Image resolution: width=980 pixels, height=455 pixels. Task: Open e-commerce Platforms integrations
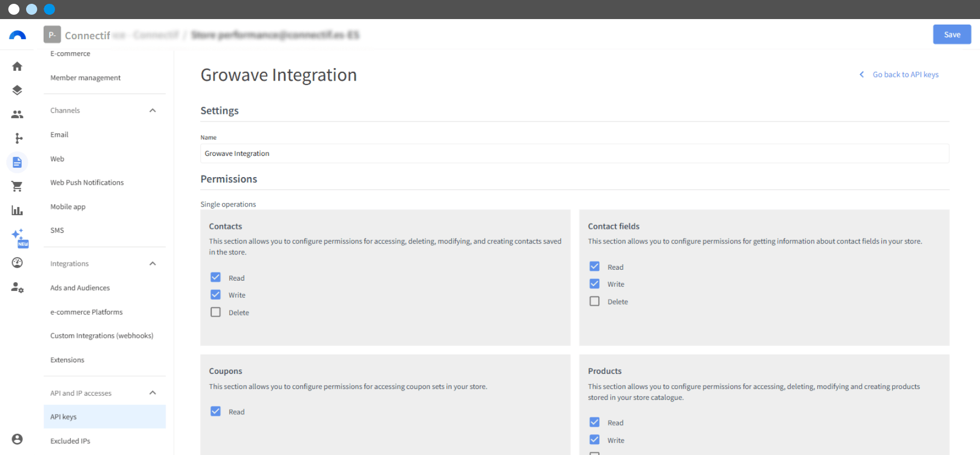tap(87, 312)
